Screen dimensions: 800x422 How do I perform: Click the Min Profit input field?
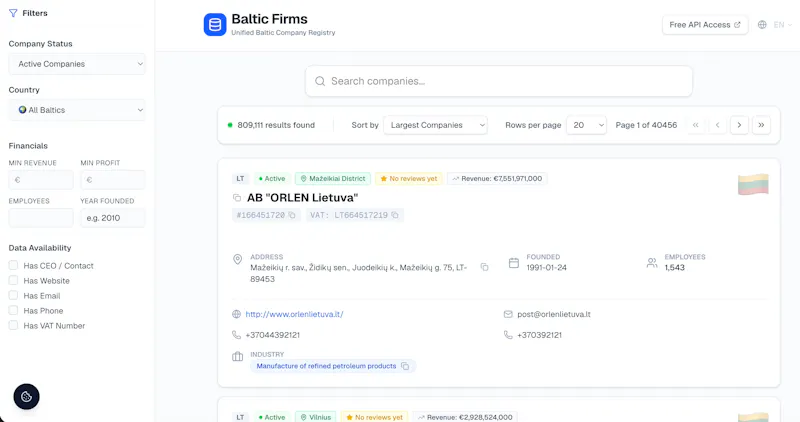[x=113, y=180]
